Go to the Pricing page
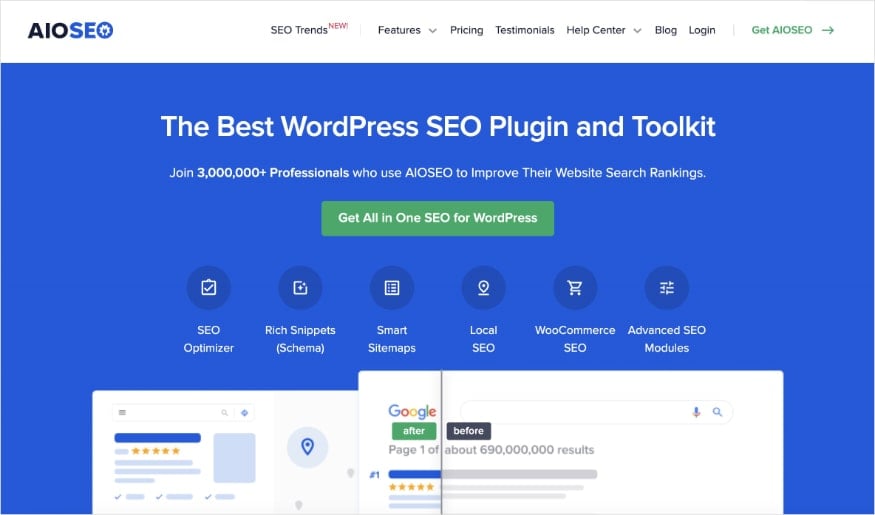 [x=467, y=30]
